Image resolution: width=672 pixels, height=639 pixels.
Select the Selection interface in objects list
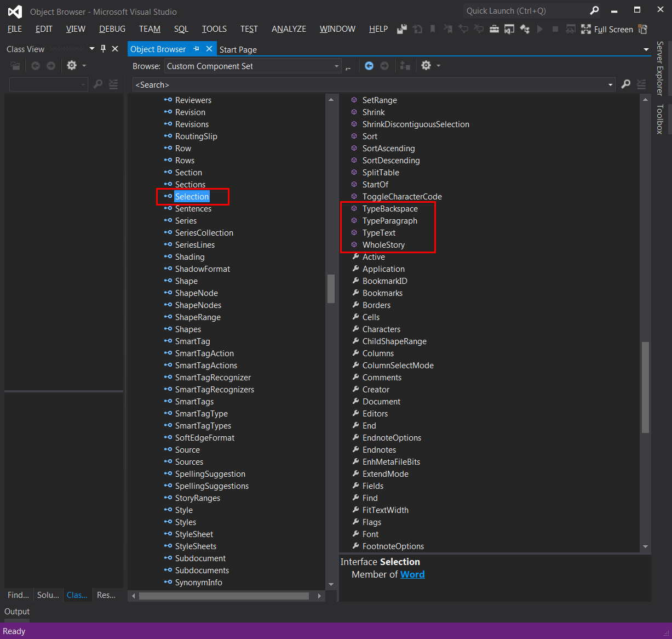(192, 197)
